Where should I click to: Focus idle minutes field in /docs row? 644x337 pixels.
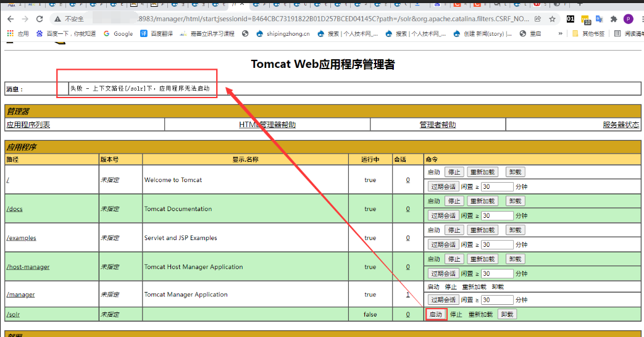[x=497, y=216]
